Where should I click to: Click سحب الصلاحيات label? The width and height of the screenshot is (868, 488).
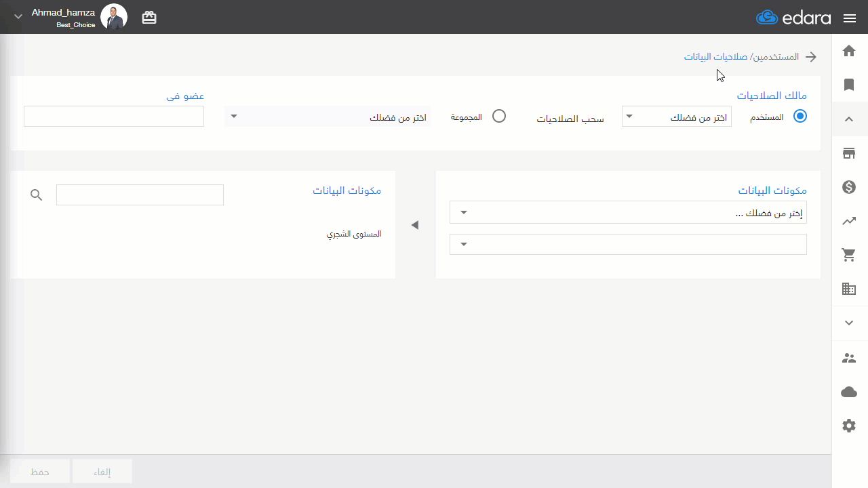[x=570, y=119]
